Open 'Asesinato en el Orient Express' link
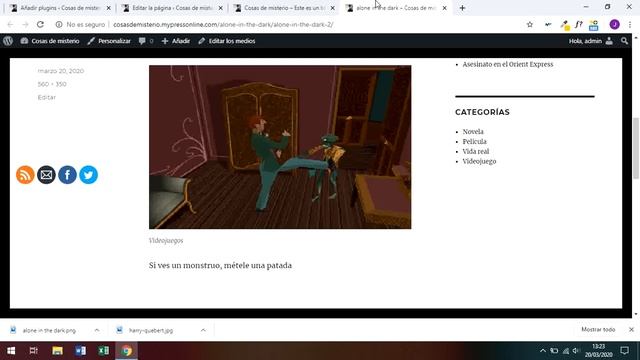The height and width of the screenshot is (360, 640). click(x=508, y=64)
